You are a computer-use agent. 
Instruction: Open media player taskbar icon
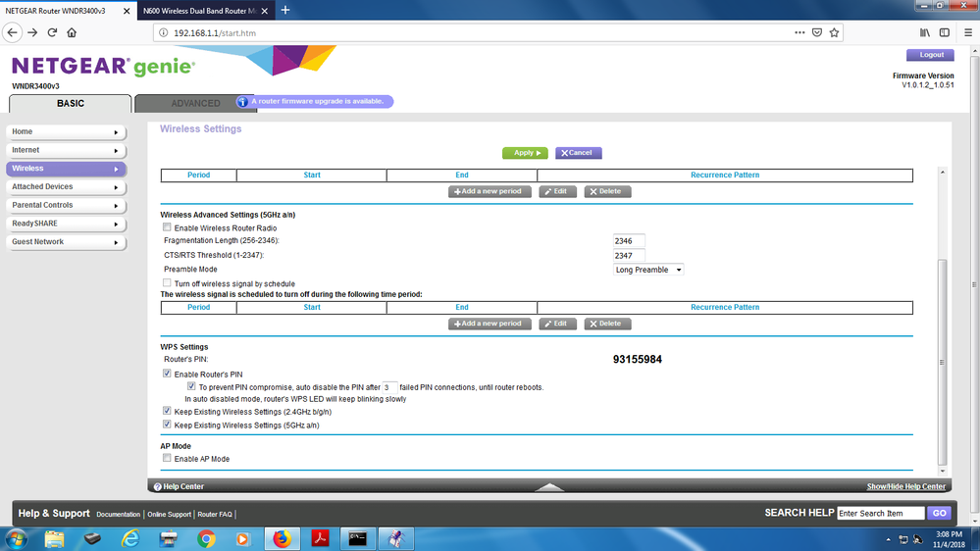point(243,539)
